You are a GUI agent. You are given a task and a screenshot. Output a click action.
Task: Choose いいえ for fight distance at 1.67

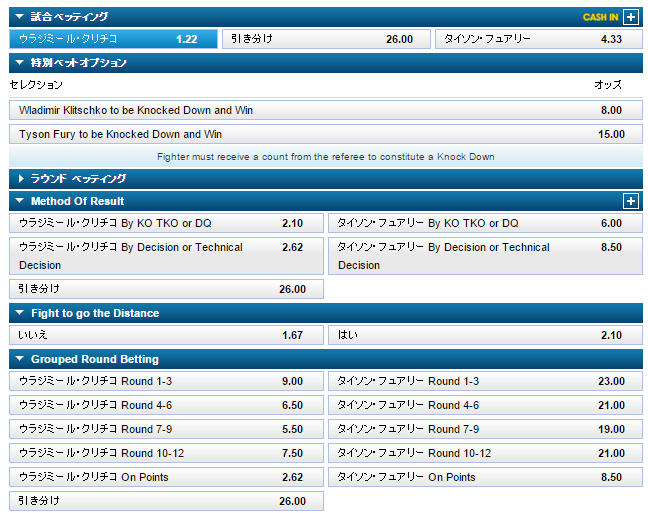[166, 335]
